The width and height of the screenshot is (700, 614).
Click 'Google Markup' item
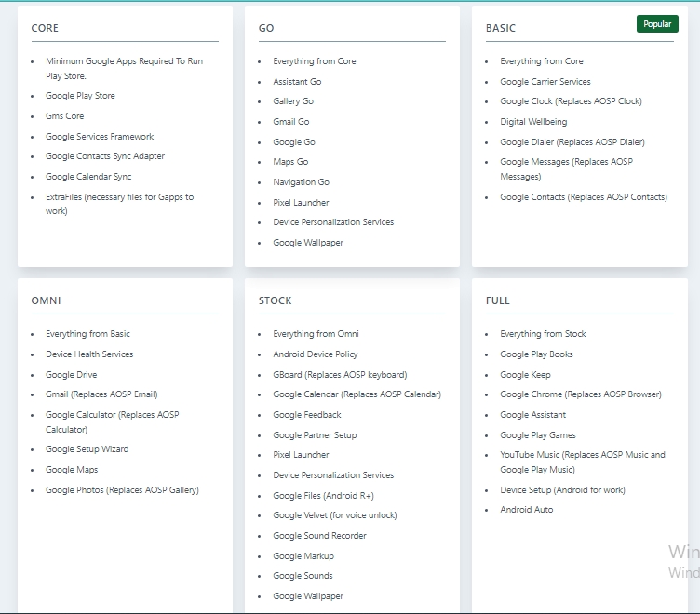[x=303, y=556]
